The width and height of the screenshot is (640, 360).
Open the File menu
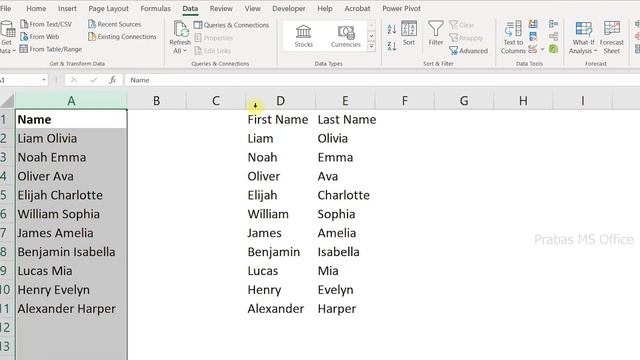[x=6, y=8]
